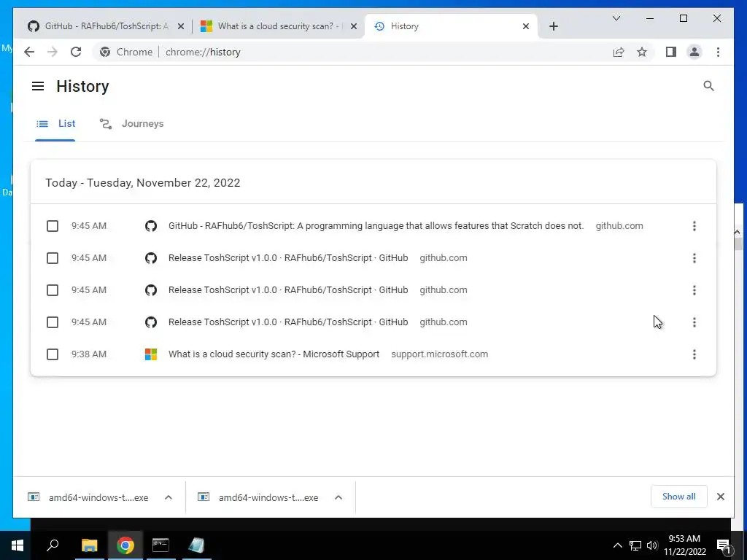Open the volume tray icon
The width and height of the screenshot is (747, 560).
pos(652,545)
